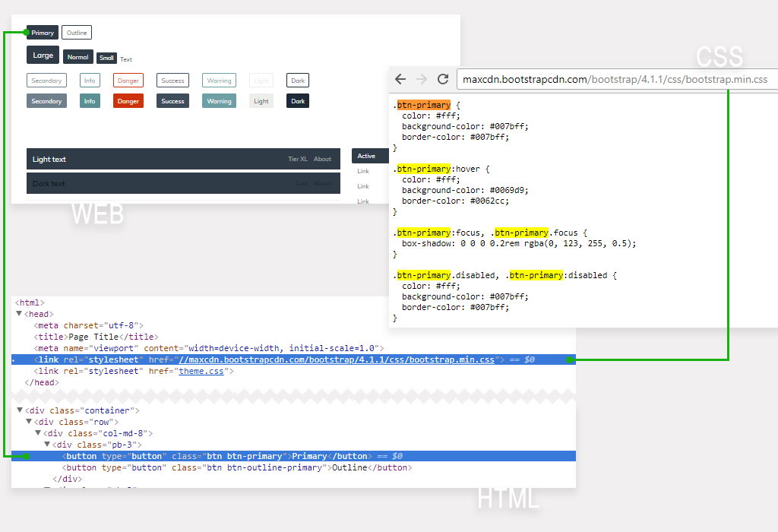
Task: Collapse the col-md-8 div node
Action: pos(38,432)
